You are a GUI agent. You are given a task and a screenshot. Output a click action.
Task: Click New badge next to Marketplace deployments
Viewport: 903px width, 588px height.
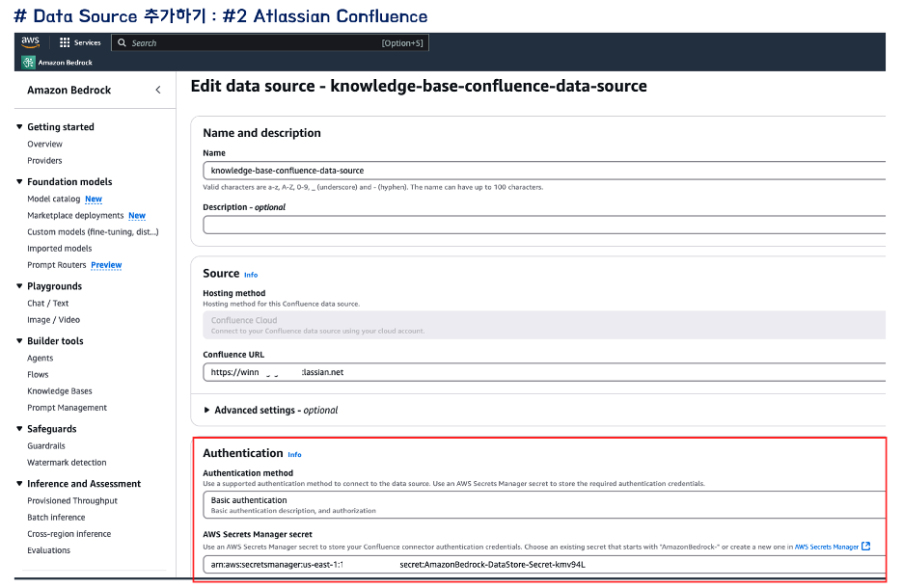tap(136, 216)
